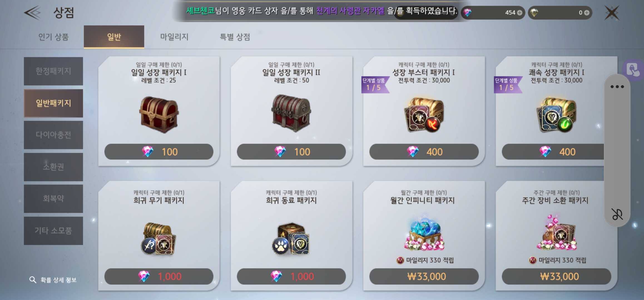Select the 일일 성장 패키지 I red chest
This screenshot has width=644, height=300.
click(159, 114)
